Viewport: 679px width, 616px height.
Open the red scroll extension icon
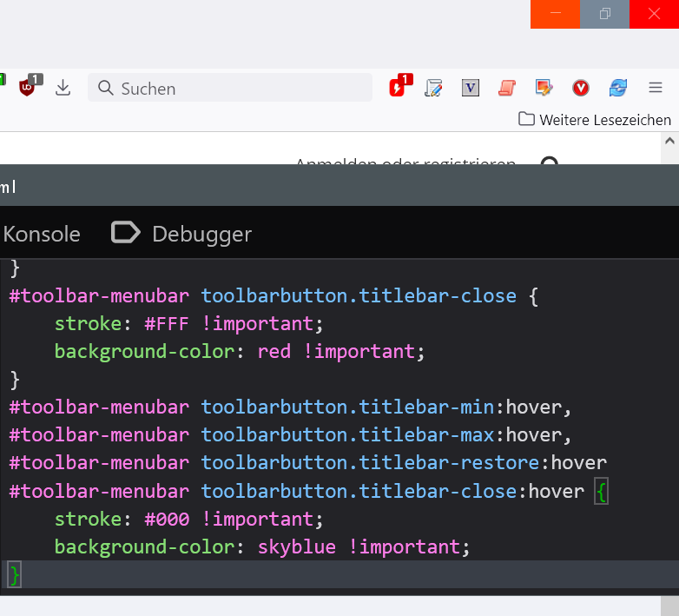click(x=507, y=88)
